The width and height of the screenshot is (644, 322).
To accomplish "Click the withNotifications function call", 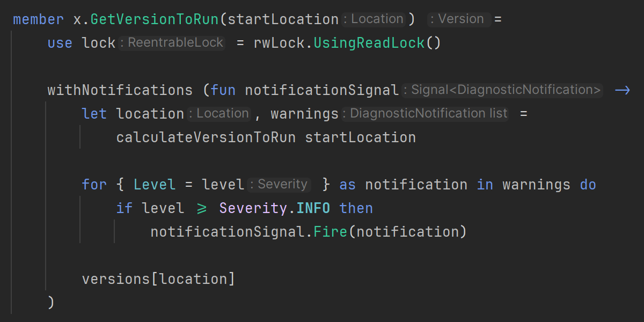I will coord(120,90).
